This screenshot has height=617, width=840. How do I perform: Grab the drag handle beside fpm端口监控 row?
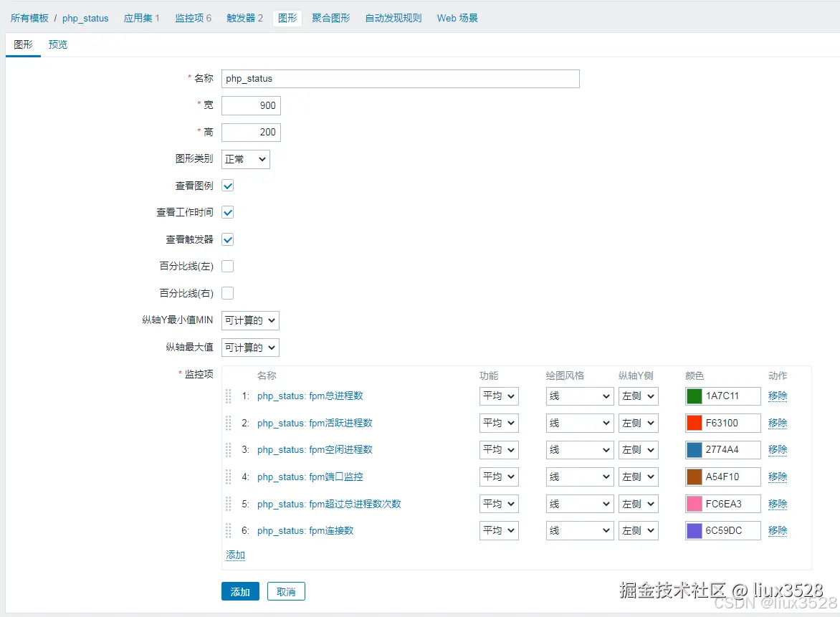pyautogui.click(x=228, y=477)
